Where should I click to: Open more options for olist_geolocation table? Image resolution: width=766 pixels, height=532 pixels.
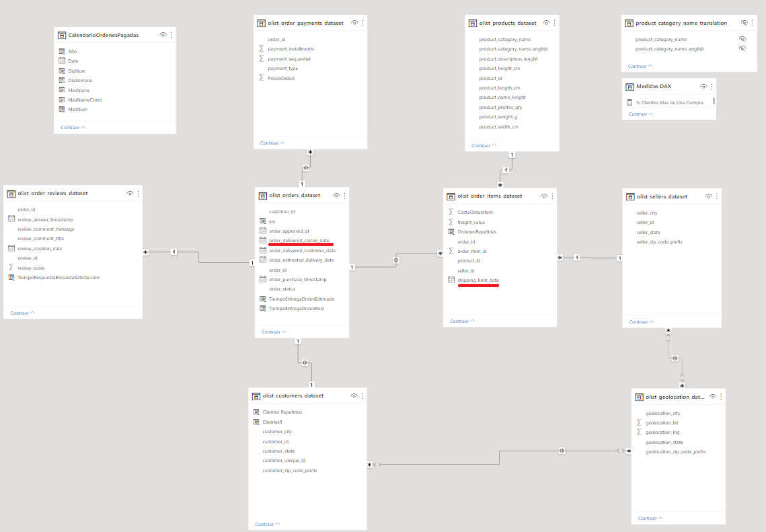(721, 397)
